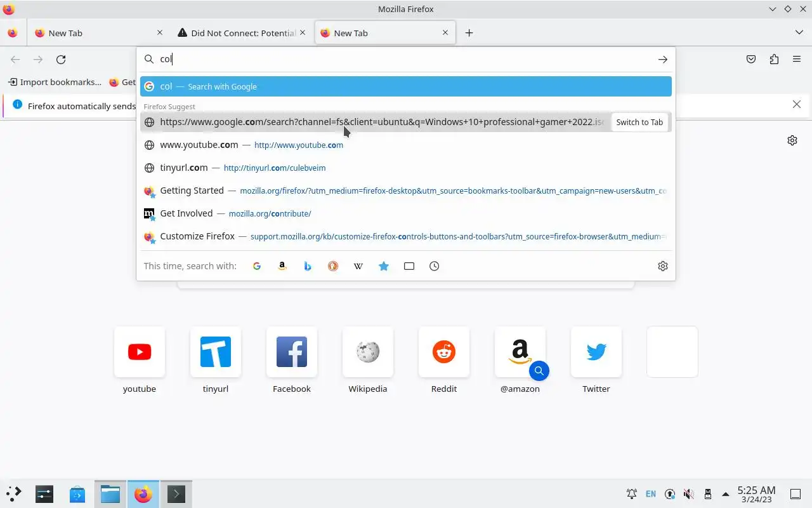
Task: Open updates icon in system tray
Action: click(670, 493)
